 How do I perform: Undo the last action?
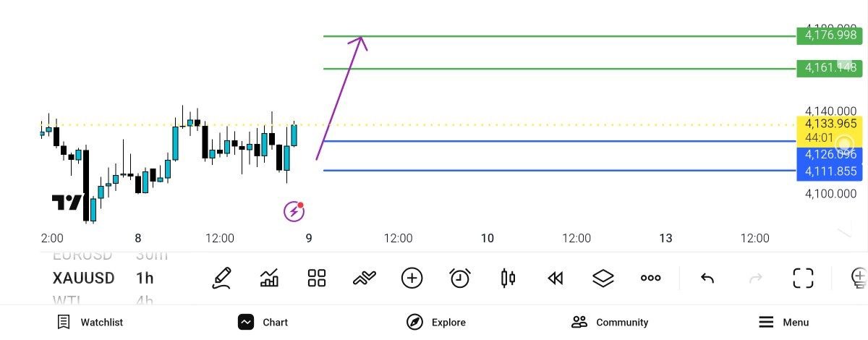(x=707, y=279)
